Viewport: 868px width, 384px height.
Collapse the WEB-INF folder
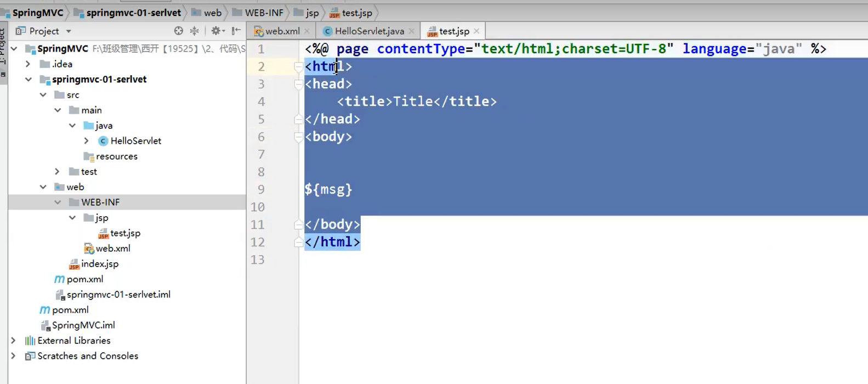tap(58, 202)
